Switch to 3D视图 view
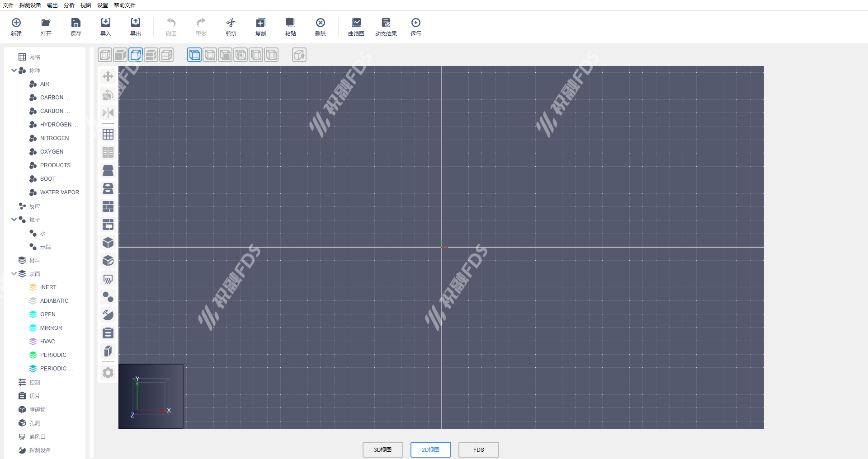The image size is (868, 459). pyautogui.click(x=383, y=450)
